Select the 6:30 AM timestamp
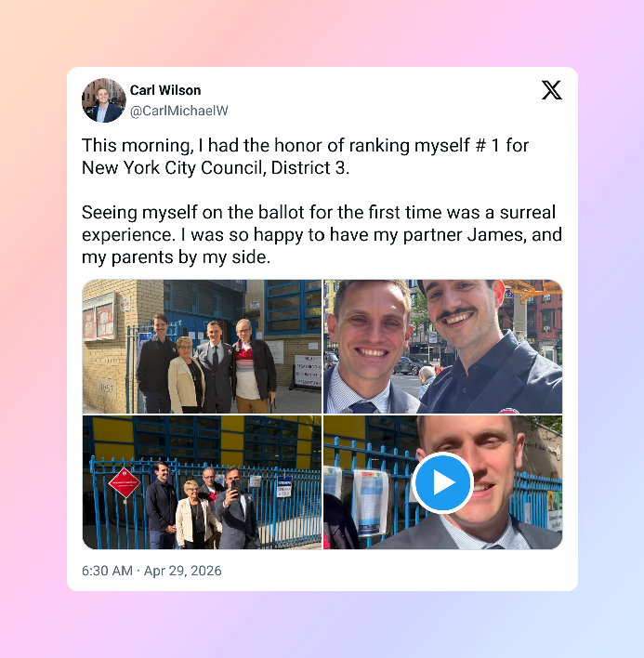644x658 pixels. [107, 571]
